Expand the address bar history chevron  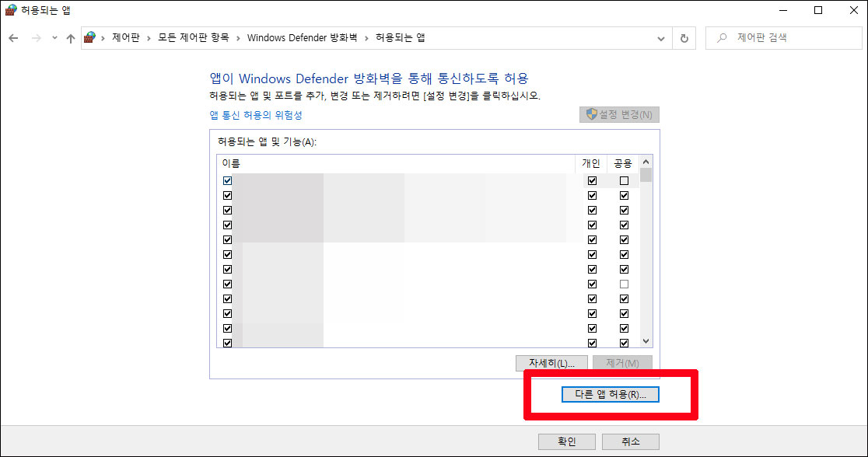tap(661, 39)
